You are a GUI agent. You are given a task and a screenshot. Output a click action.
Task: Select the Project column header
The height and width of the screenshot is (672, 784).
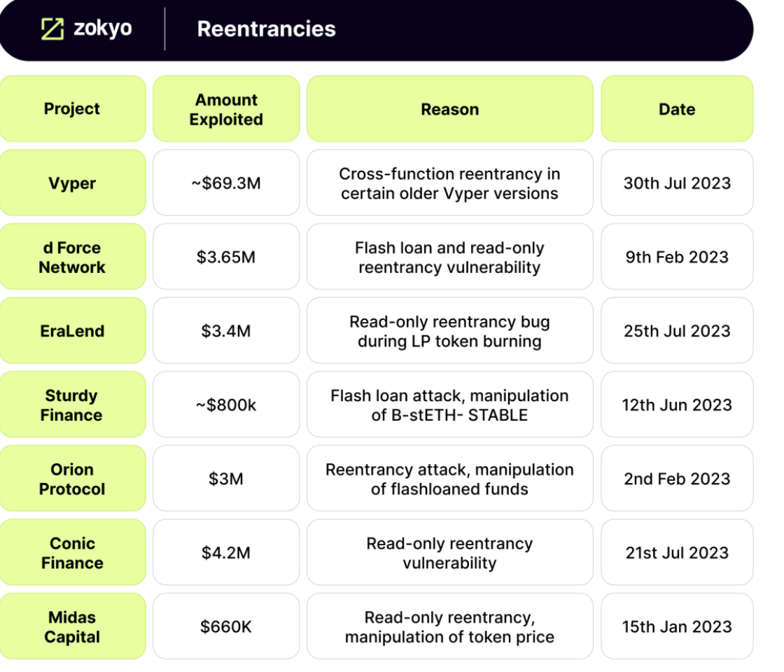72,109
